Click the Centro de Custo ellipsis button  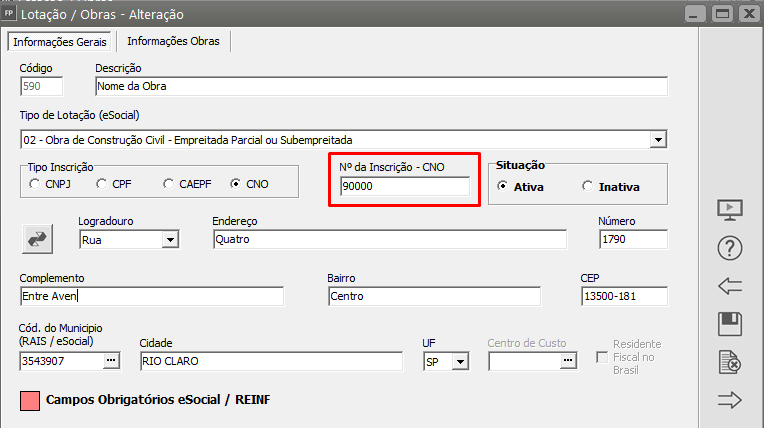click(568, 360)
